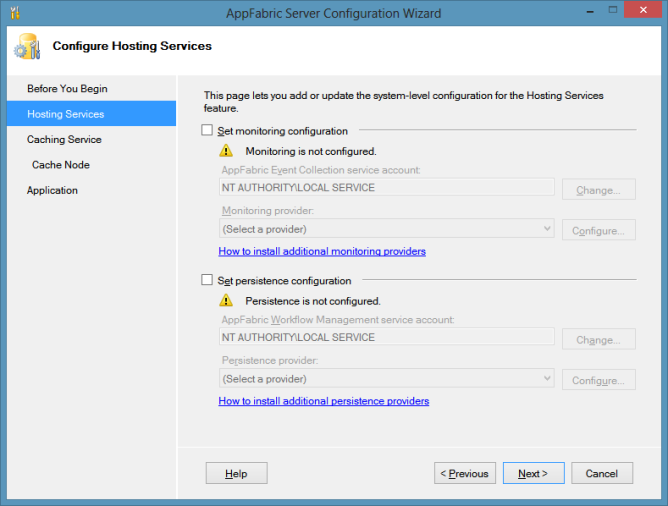Screen dimensions: 668x506
Task: Click the monitoring not configured warning icon
Action: click(x=227, y=151)
